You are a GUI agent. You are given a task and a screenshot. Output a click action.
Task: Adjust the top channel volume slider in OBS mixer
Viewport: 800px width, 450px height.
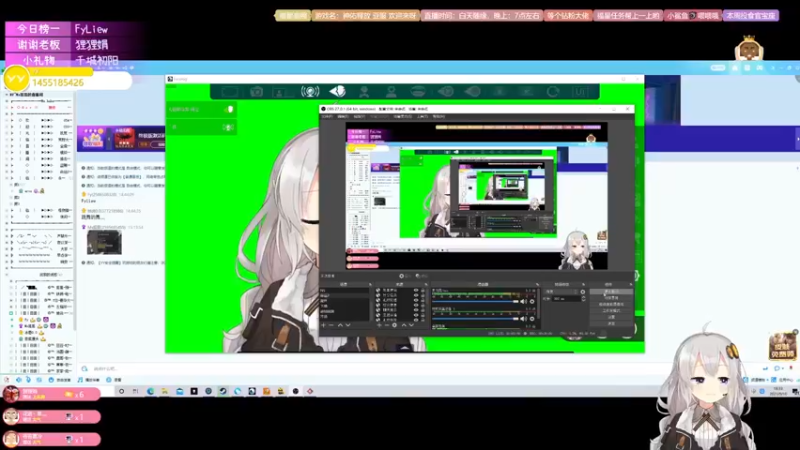point(475,302)
